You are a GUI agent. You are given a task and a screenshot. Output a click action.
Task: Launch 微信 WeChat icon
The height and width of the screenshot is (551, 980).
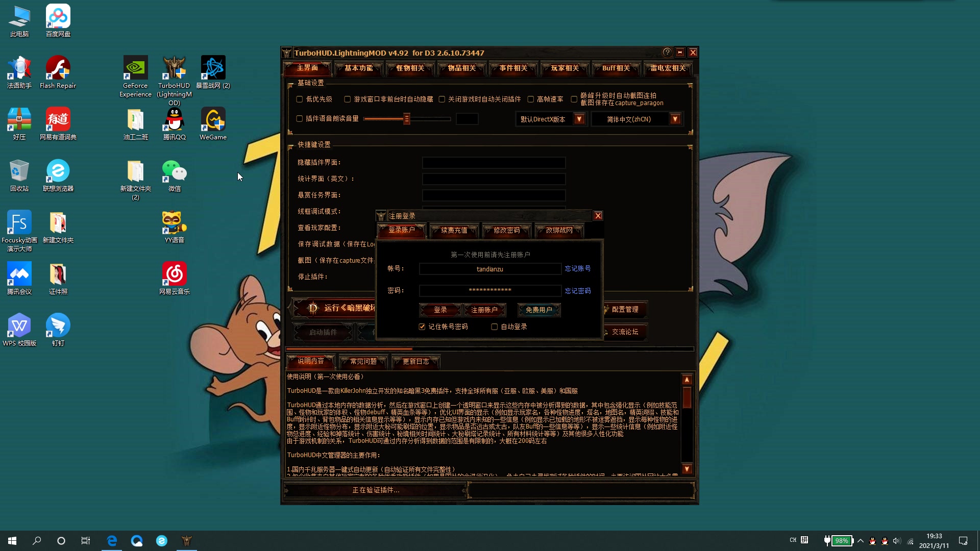[x=175, y=176]
